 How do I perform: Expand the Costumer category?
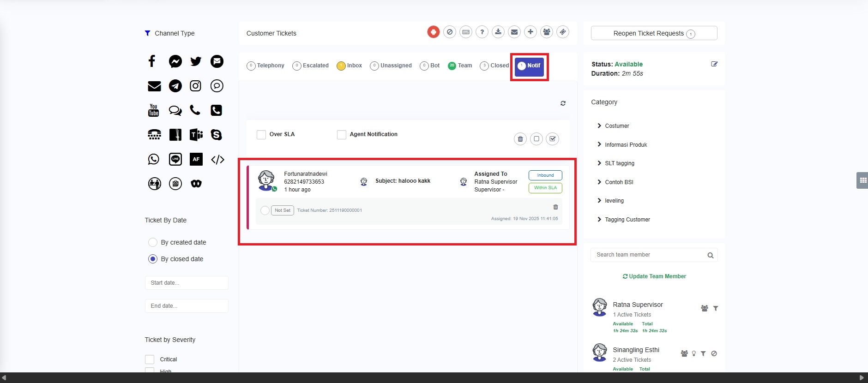(x=599, y=126)
